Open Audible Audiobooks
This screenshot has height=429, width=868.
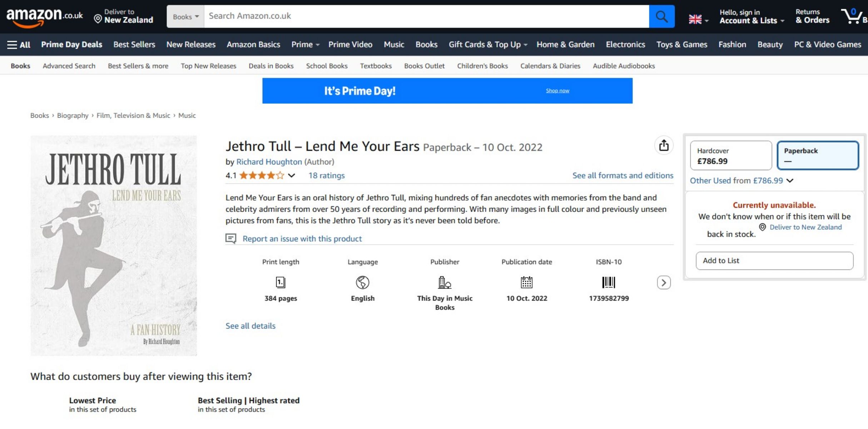(624, 66)
